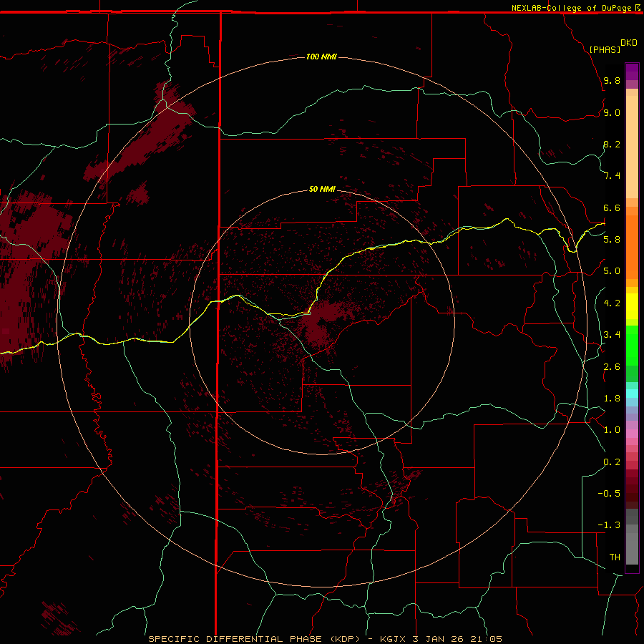Select the cyan band on the color scale
Viewport: 644px width, 644px height.
click(x=632, y=394)
